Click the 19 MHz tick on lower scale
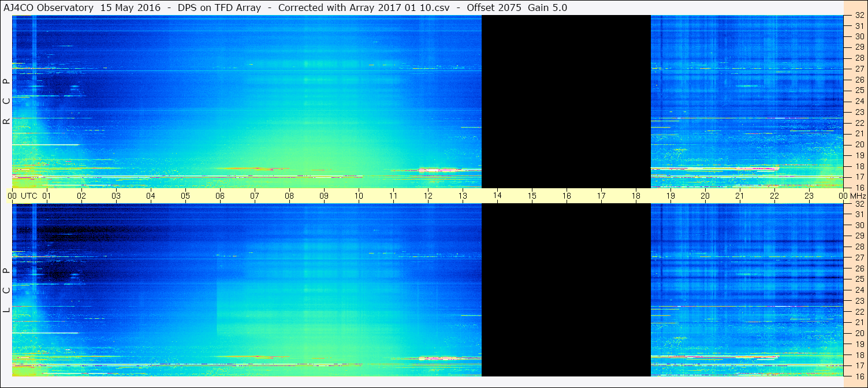This screenshot has width=868, height=388. [x=859, y=344]
